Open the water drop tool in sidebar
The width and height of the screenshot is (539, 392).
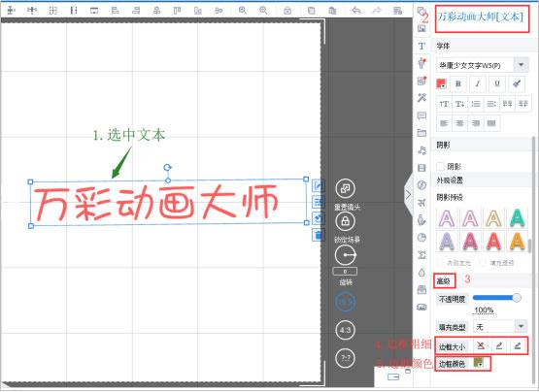pyautogui.click(x=421, y=273)
